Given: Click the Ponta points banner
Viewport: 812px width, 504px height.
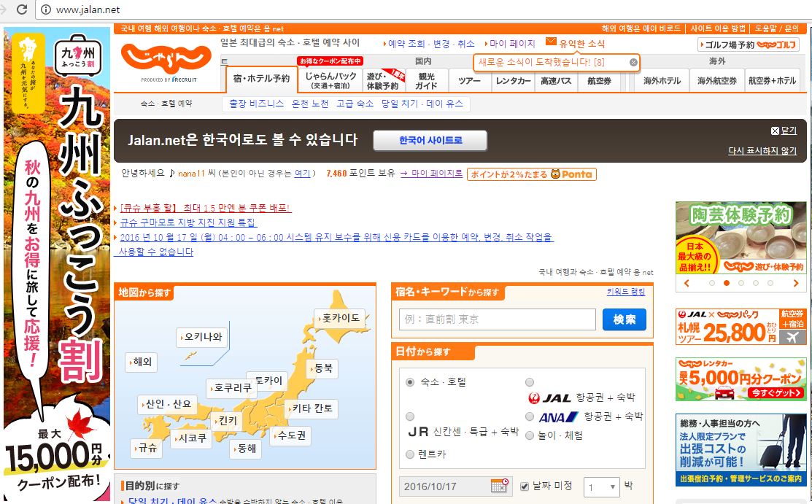Looking at the screenshot, I should pos(531,174).
